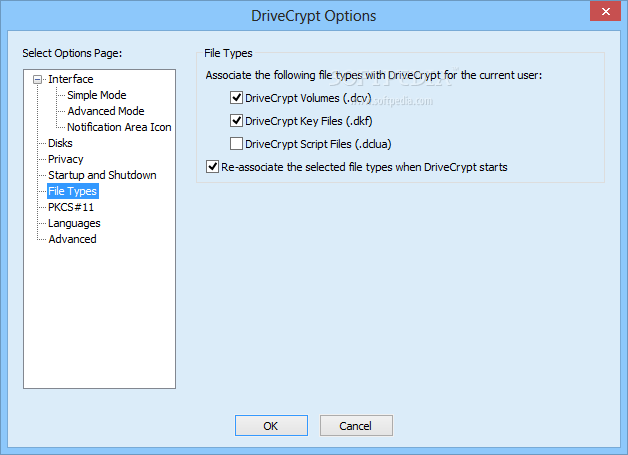The image size is (628, 455).
Task: Collapse the Interface tree node
Action: [x=38, y=79]
